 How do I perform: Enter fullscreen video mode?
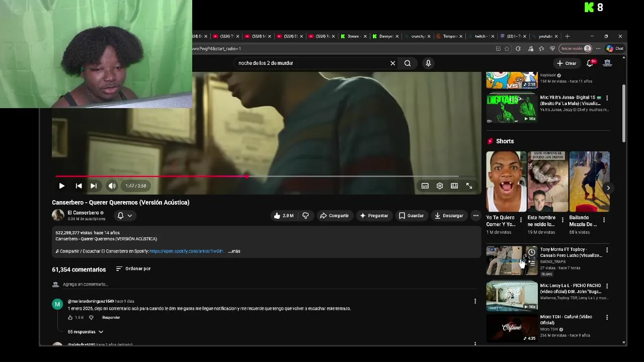(x=469, y=186)
